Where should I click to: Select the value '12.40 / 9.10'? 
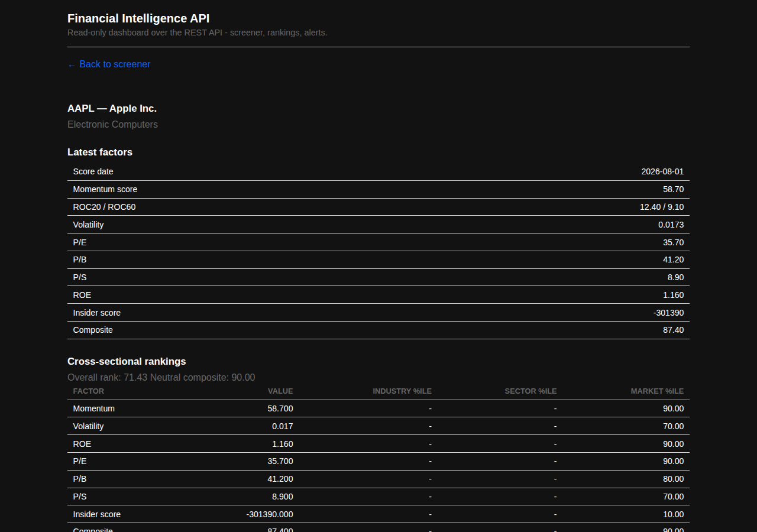click(x=662, y=207)
